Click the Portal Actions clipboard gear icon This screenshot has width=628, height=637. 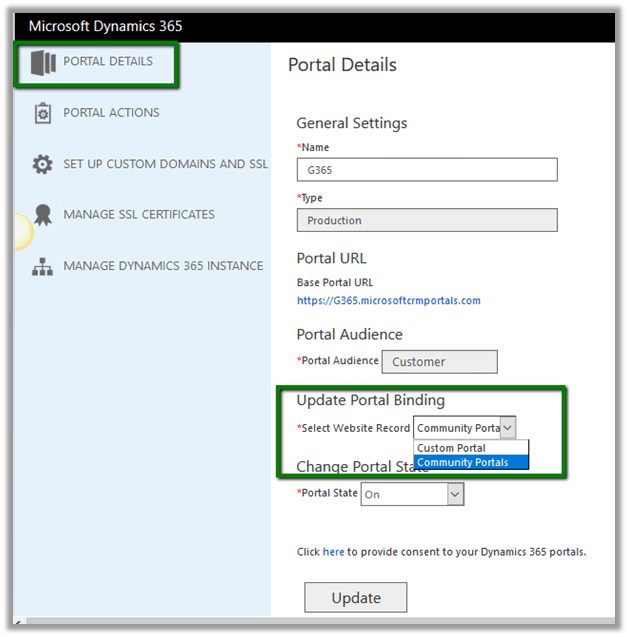(x=43, y=113)
